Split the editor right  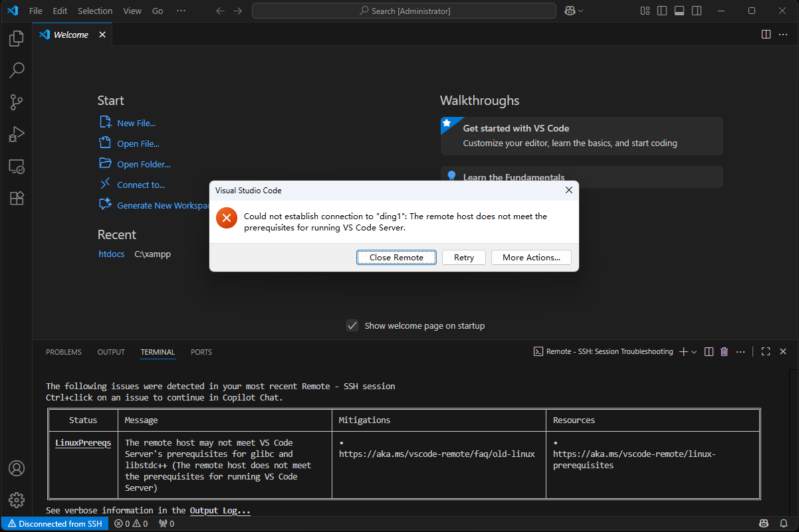click(x=766, y=35)
